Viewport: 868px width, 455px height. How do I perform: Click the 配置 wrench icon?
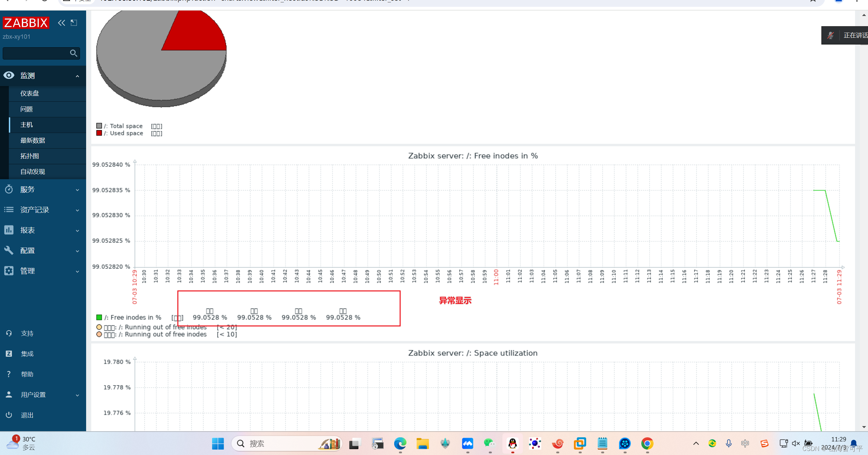pyautogui.click(x=9, y=250)
